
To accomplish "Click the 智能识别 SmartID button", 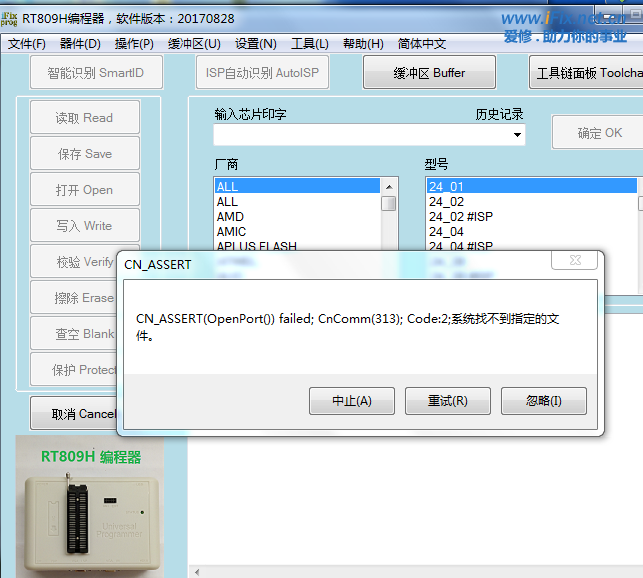I will coord(96,73).
